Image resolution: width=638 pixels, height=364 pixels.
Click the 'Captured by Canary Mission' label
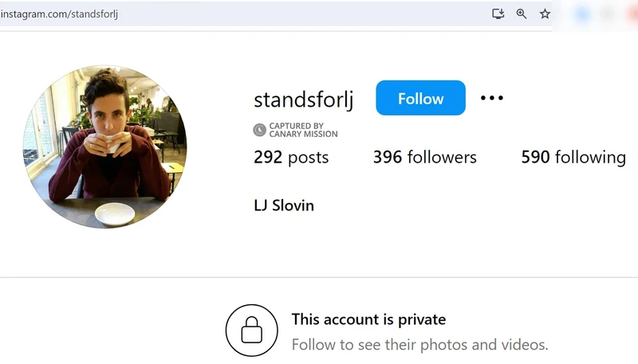303,130
